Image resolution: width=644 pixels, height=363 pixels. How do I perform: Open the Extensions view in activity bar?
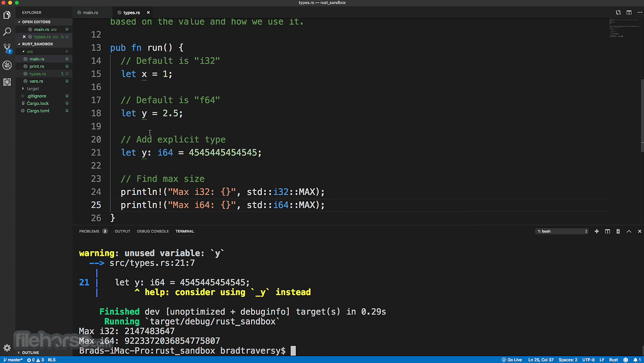[x=7, y=82]
